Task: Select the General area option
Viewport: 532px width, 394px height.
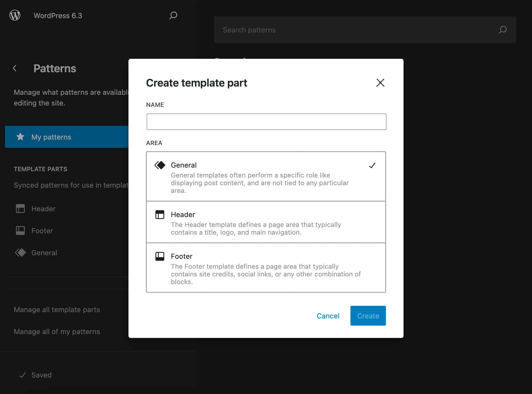Action: (x=266, y=177)
